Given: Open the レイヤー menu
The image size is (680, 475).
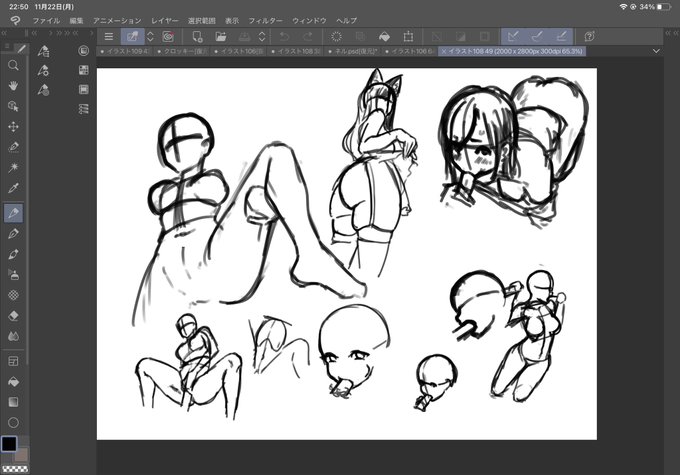Looking at the screenshot, I should (165, 20).
